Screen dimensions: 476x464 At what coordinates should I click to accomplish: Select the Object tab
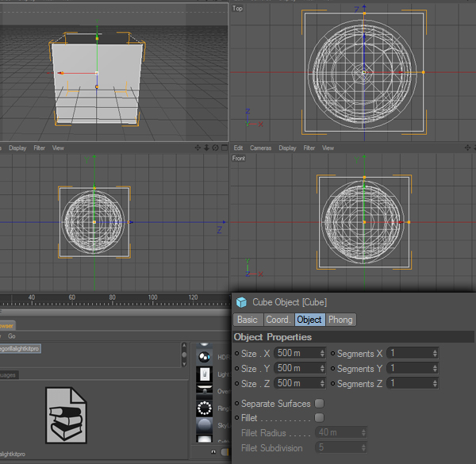309,320
